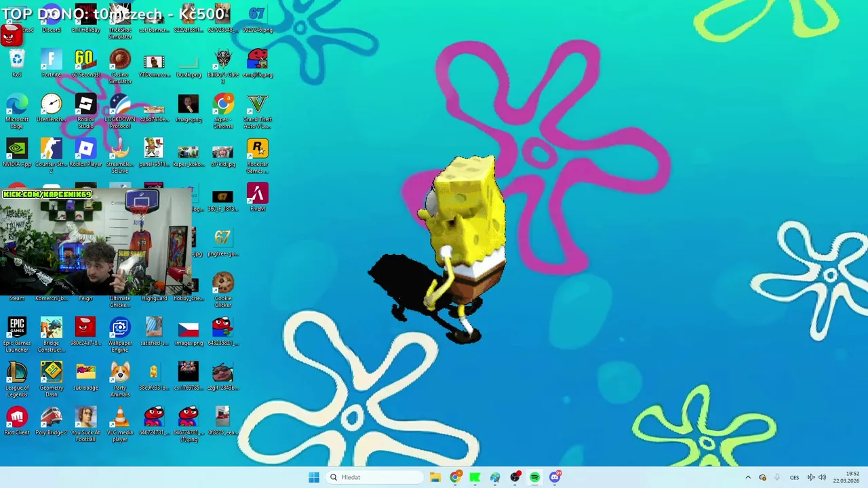Open the Chrome profile shortcut on desktop
The image size is (868, 488).
(x=223, y=110)
